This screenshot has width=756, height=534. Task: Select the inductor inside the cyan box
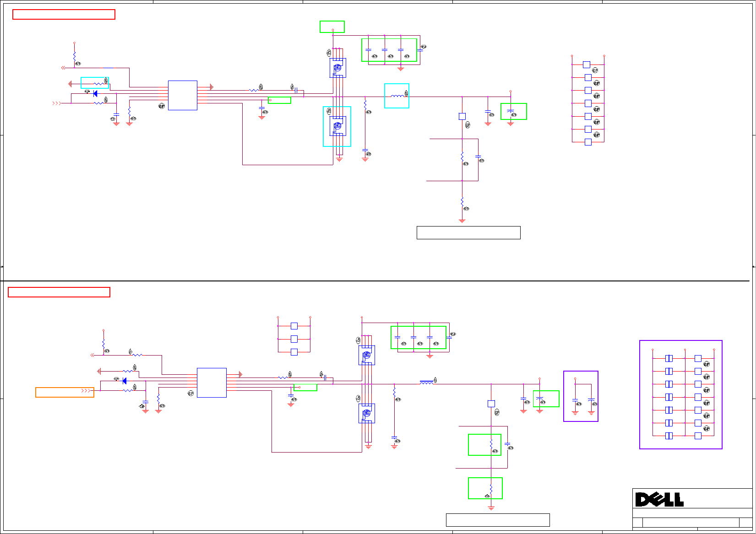[x=397, y=96]
